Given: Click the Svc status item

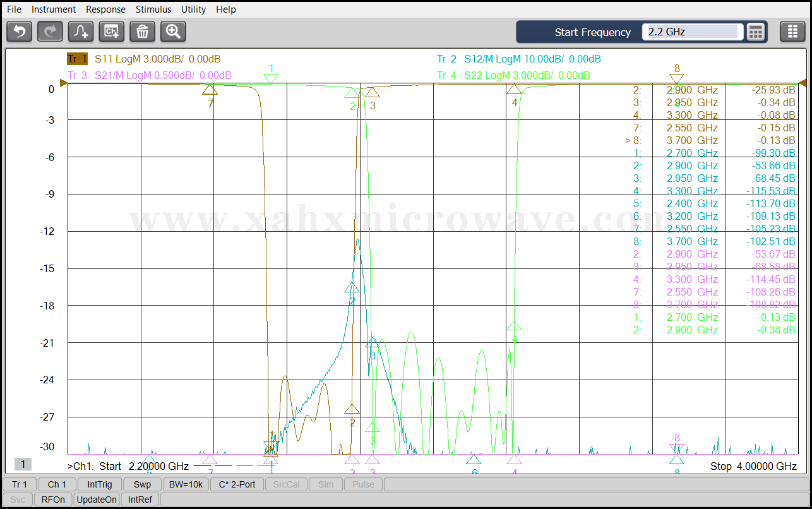Looking at the screenshot, I should [18, 500].
